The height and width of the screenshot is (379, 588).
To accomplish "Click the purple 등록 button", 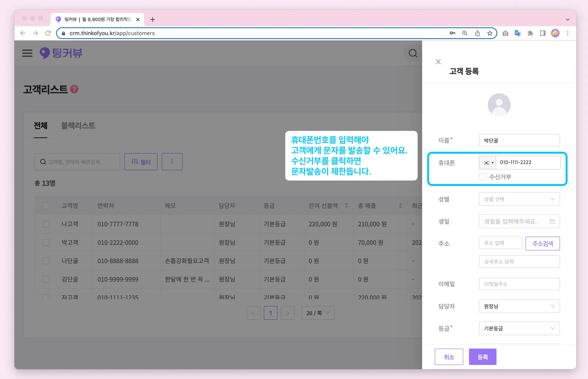I will point(482,357).
